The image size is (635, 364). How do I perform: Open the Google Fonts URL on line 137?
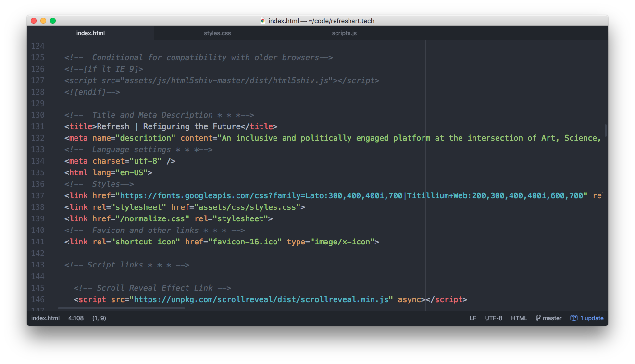point(351,195)
